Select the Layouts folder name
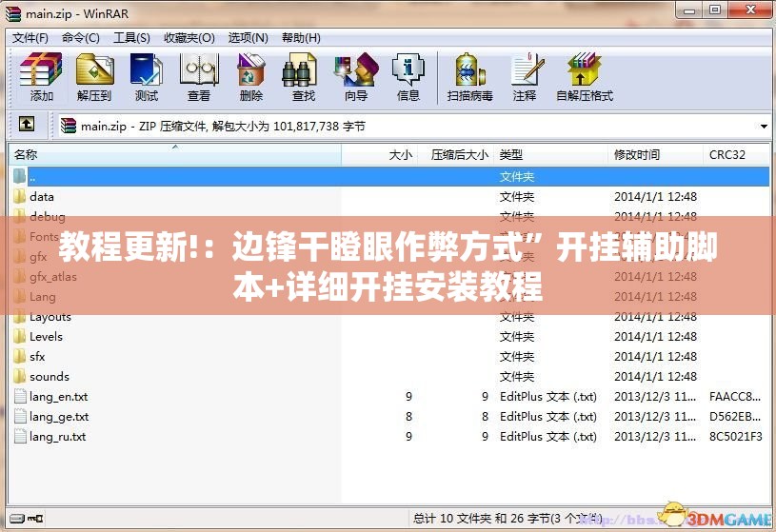 pyautogui.click(x=50, y=317)
